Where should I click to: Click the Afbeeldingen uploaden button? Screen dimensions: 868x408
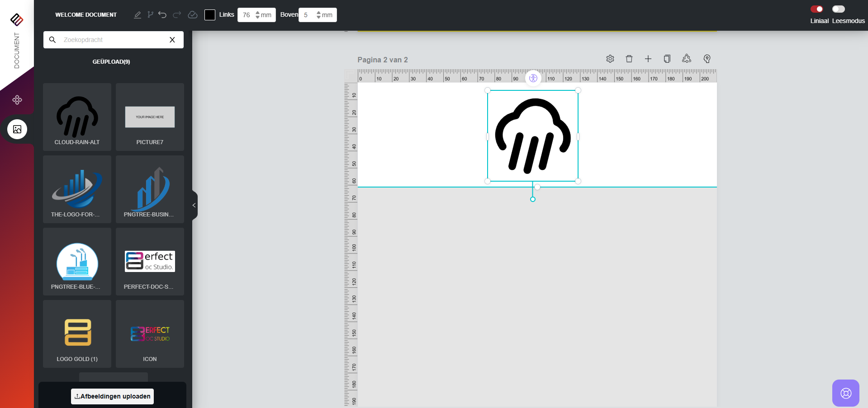click(112, 396)
